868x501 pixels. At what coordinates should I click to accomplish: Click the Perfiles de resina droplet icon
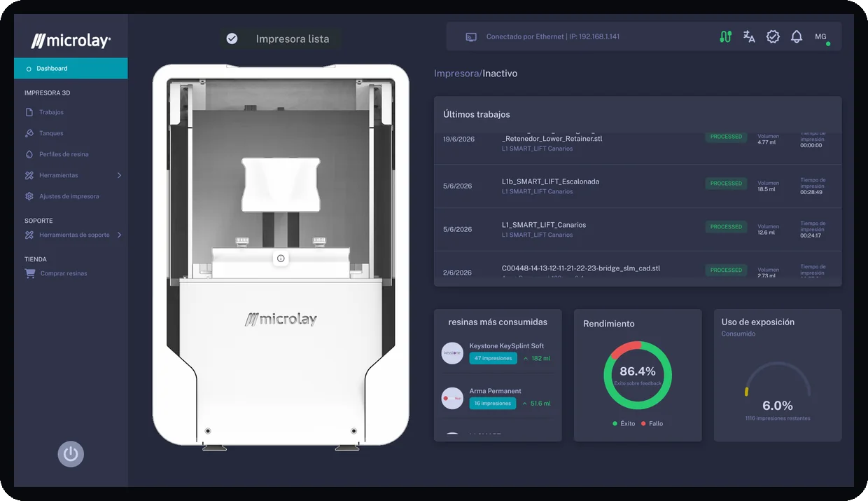[x=29, y=154]
